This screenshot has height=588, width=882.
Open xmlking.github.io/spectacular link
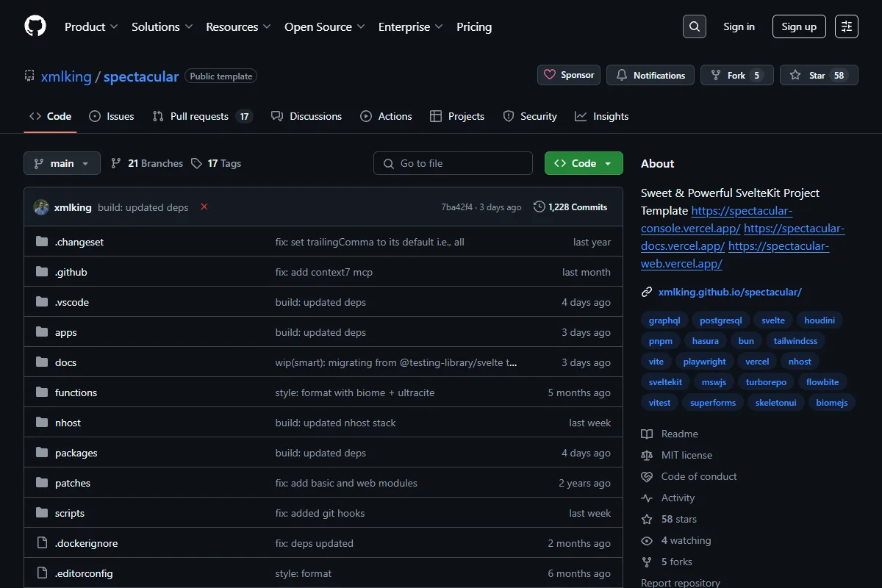coord(730,292)
